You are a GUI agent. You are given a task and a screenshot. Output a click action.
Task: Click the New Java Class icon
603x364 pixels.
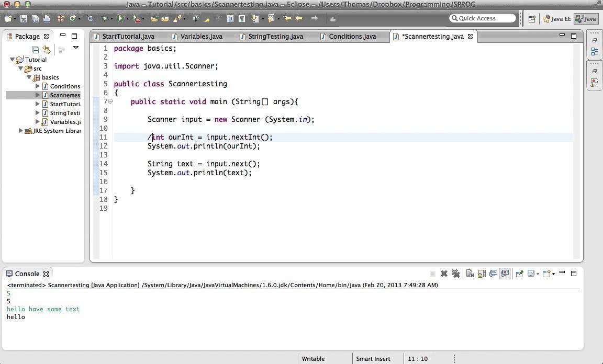[x=72, y=18]
